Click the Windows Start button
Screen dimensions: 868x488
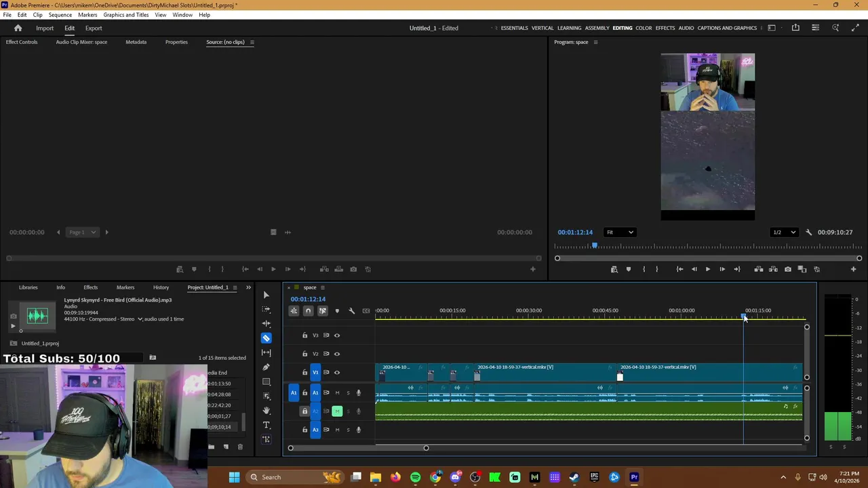coord(234,477)
